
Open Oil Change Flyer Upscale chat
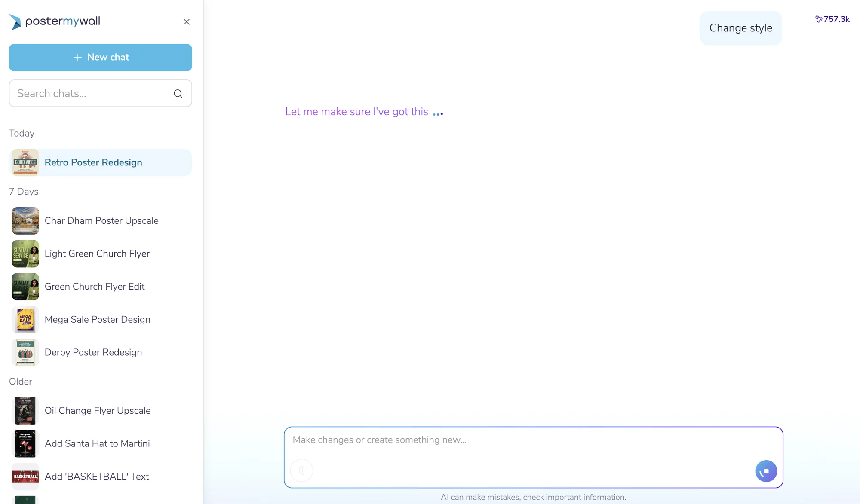(101, 411)
